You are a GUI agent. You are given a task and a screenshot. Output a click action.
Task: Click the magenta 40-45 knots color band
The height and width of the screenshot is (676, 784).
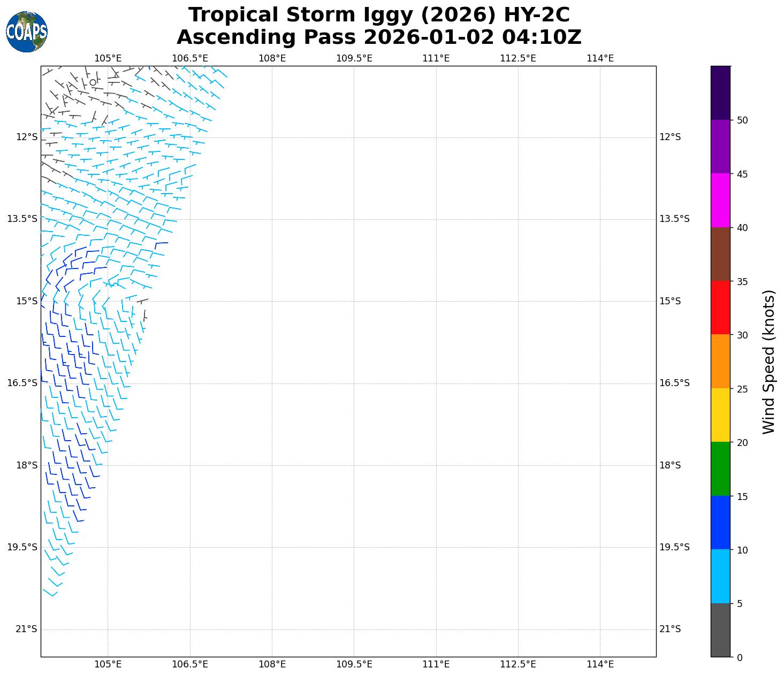(720, 200)
